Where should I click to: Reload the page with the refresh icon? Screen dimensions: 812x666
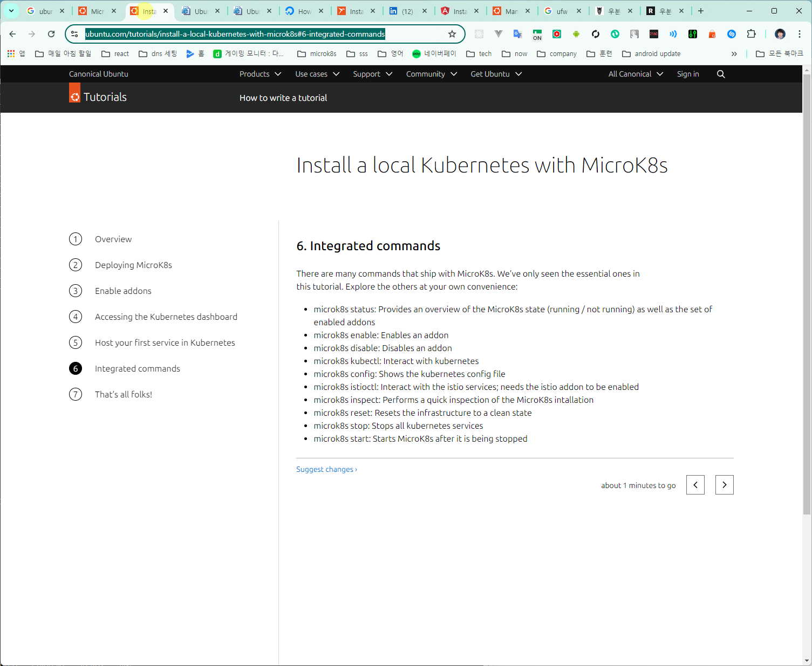[x=51, y=34]
